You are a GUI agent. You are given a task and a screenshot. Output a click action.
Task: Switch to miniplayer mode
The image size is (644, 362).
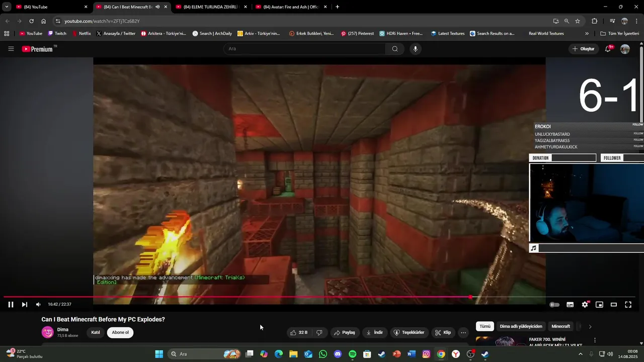click(599, 304)
